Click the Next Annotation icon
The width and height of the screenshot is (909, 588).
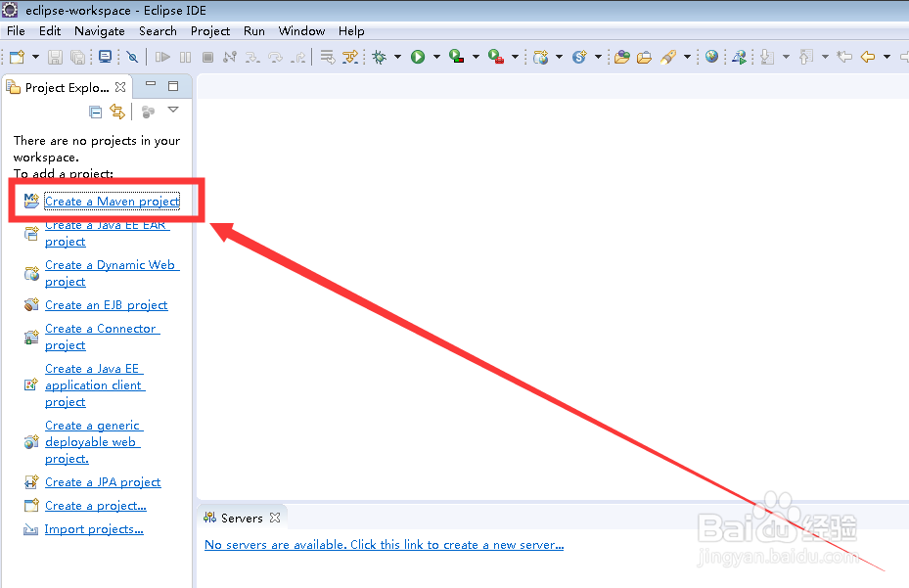(767, 57)
